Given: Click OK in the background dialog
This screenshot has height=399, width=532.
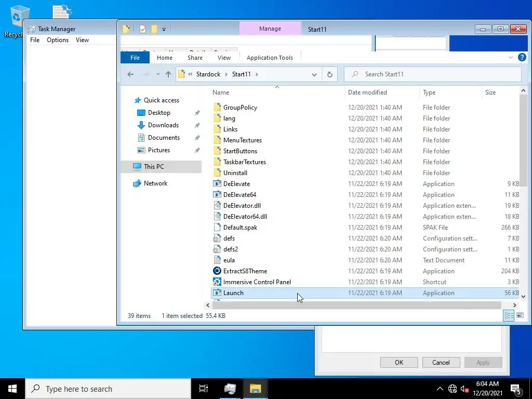Looking at the screenshot, I should point(399,362).
